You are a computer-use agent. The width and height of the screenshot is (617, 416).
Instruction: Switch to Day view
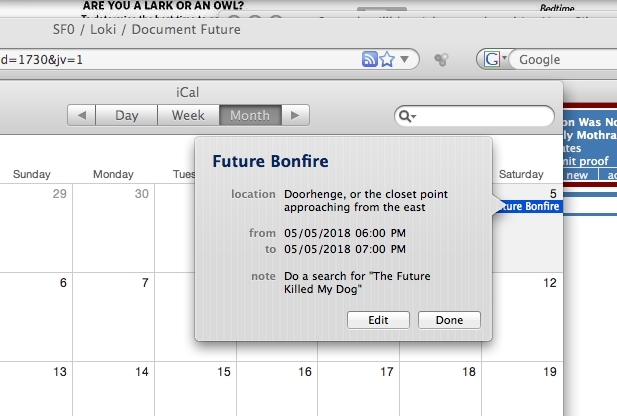pyautogui.click(x=127, y=115)
